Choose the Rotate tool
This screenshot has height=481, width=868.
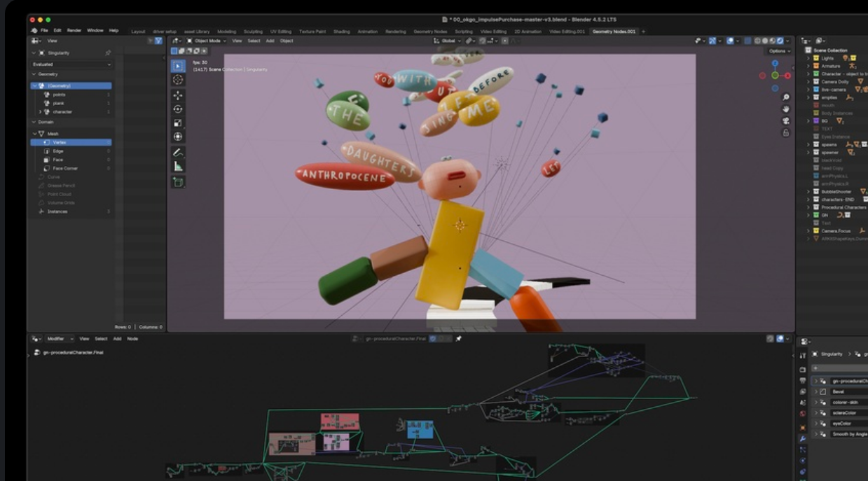click(x=178, y=109)
